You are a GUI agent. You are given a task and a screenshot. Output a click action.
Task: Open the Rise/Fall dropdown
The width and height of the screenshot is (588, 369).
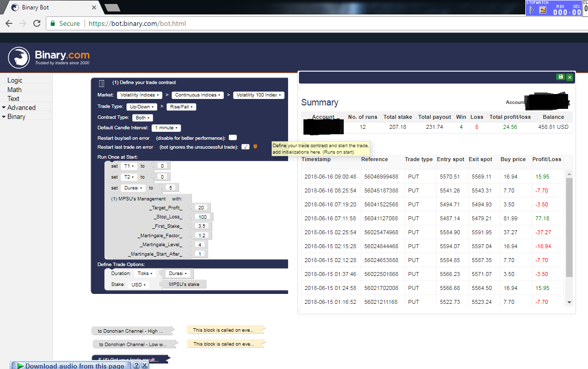coord(181,107)
